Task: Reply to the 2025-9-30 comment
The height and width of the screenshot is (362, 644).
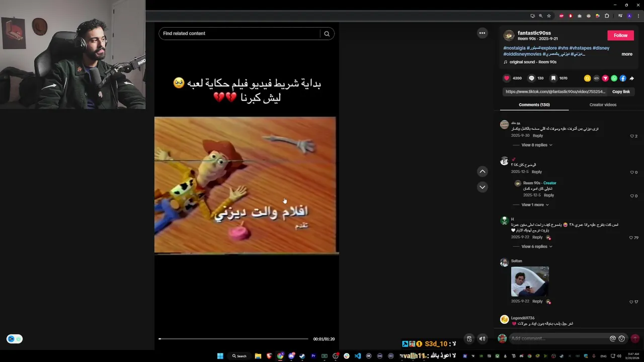Action: tap(538, 136)
